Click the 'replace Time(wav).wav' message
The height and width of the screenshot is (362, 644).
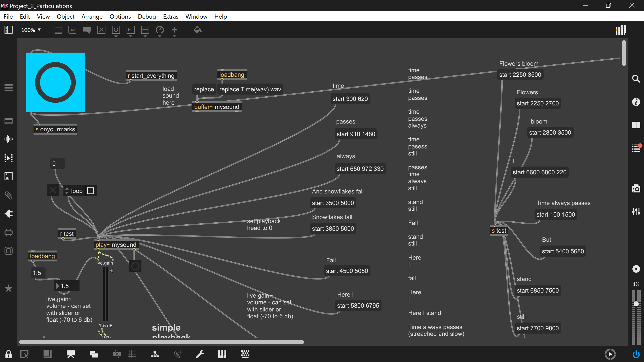coord(250,89)
